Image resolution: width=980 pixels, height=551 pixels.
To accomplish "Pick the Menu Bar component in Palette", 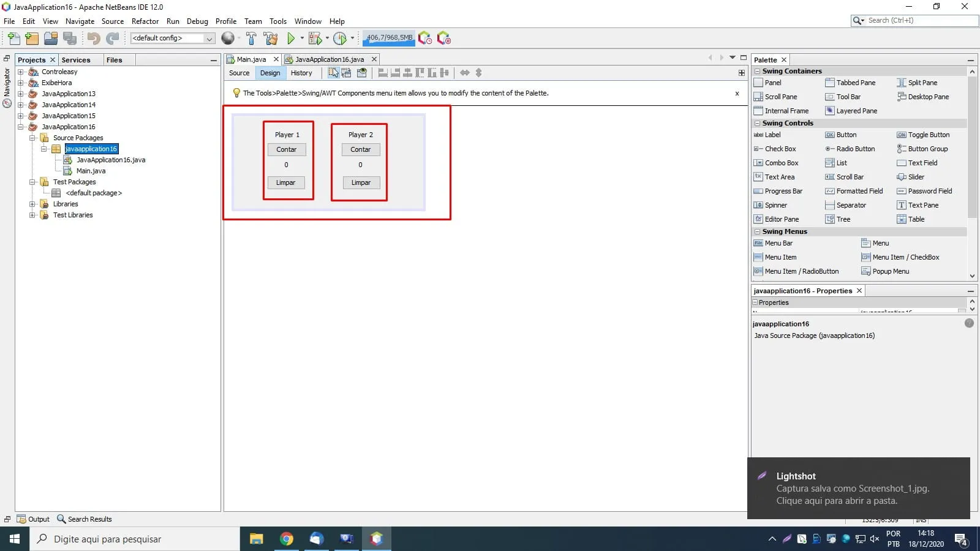I will pos(773,243).
